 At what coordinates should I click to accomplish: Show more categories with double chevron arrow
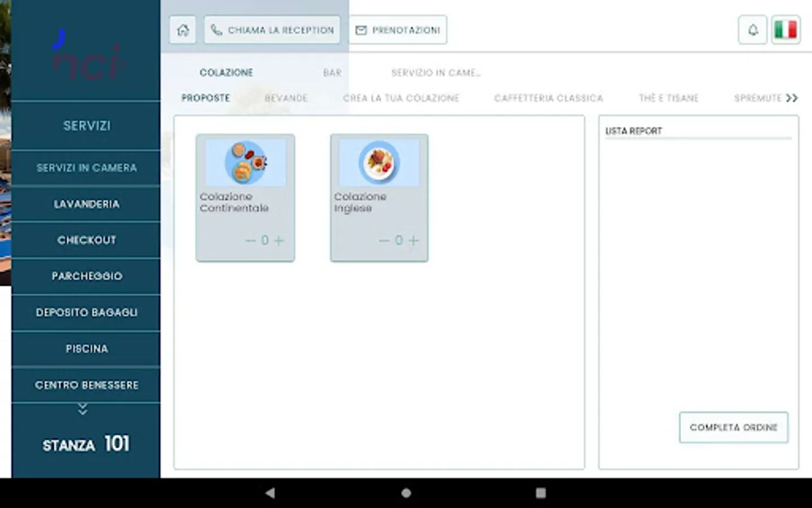(x=792, y=98)
